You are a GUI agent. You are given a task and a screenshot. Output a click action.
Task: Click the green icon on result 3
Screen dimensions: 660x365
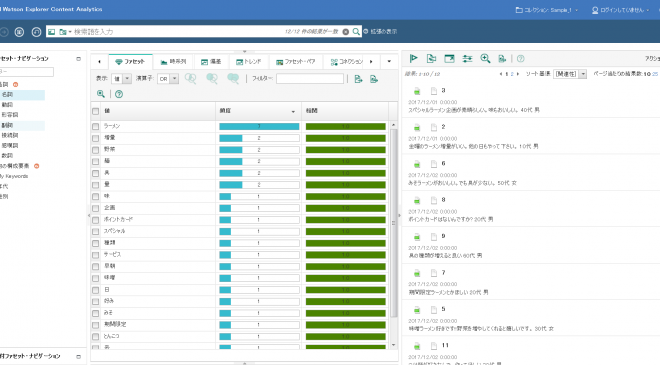[417, 91]
